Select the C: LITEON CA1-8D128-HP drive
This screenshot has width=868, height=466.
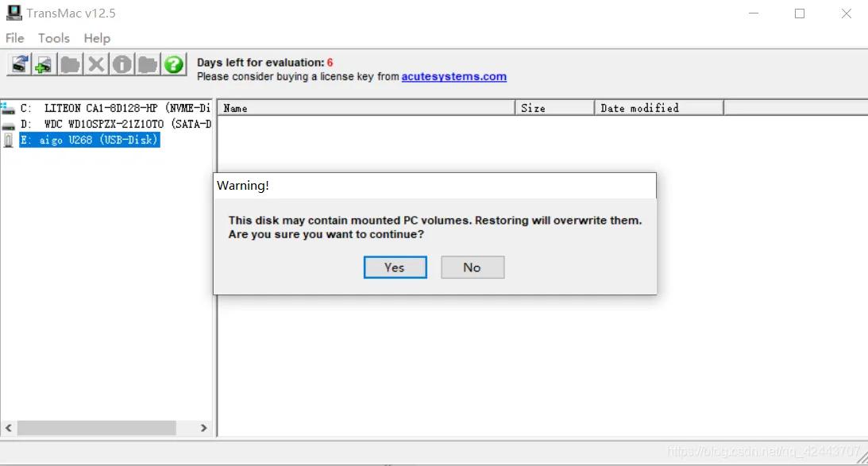click(116, 108)
